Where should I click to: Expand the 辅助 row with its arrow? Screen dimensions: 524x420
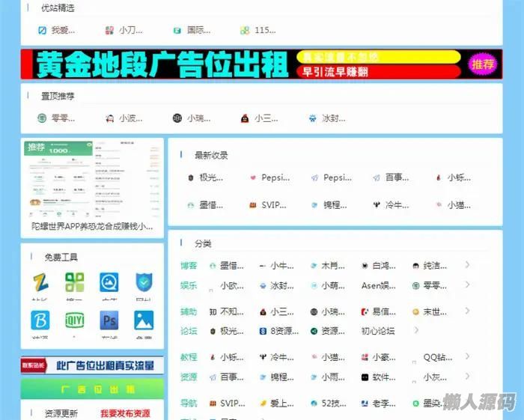pyautogui.click(x=468, y=311)
